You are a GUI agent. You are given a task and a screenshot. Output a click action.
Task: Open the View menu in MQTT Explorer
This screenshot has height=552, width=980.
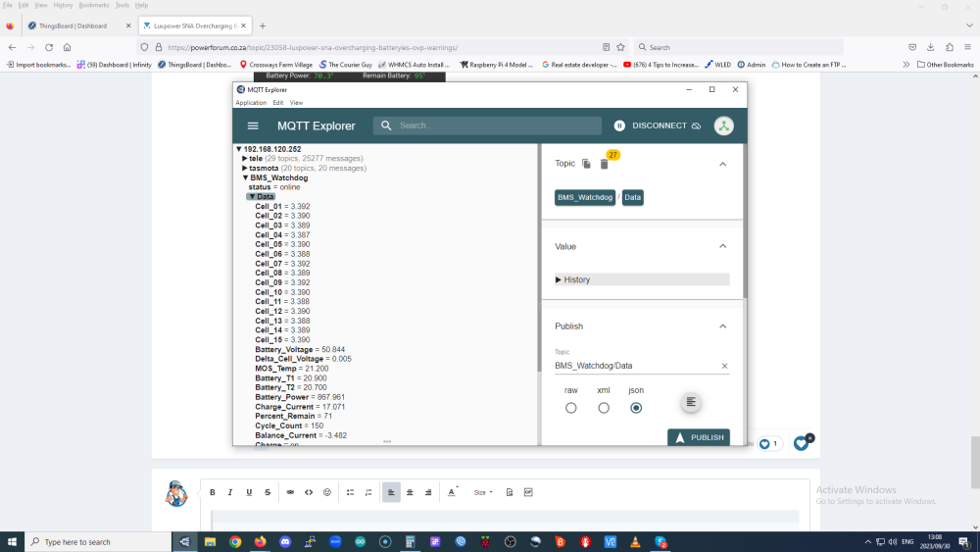point(296,103)
